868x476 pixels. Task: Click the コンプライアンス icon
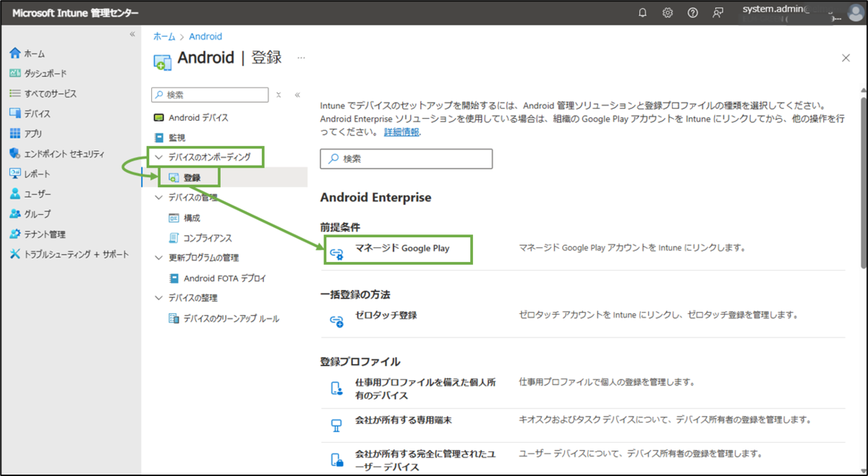tap(174, 238)
